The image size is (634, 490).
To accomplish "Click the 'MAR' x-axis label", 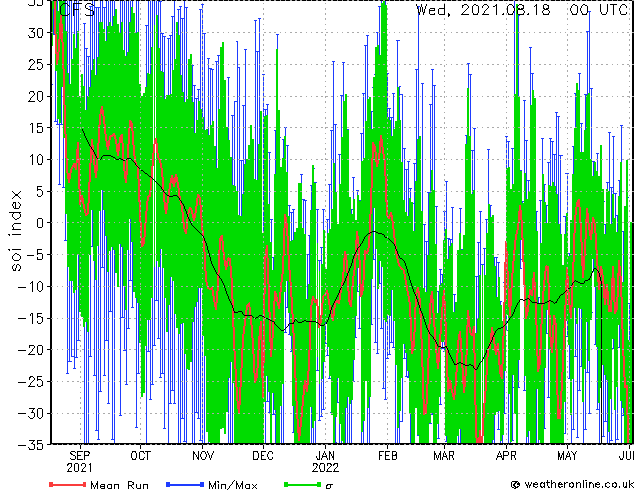I will pyautogui.click(x=444, y=456).
